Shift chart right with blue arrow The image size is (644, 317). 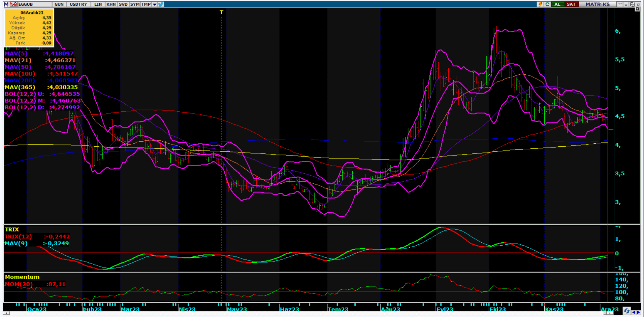coord(638,312)
